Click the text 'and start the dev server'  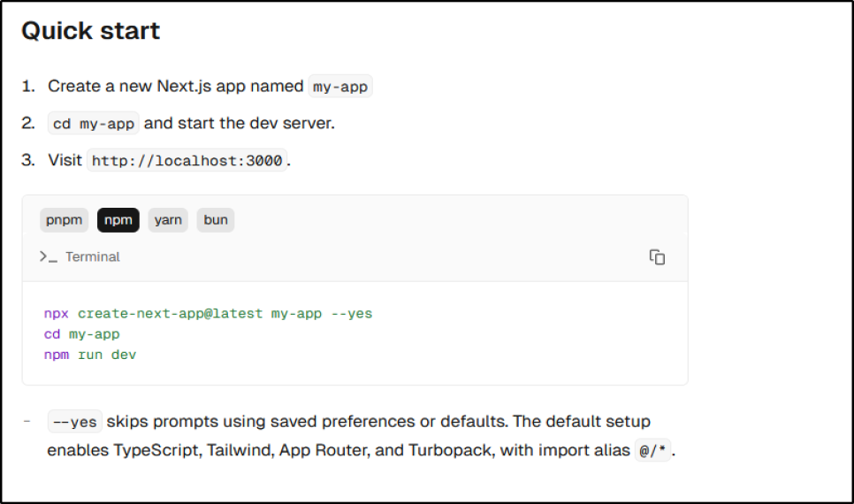coord(239,124)
